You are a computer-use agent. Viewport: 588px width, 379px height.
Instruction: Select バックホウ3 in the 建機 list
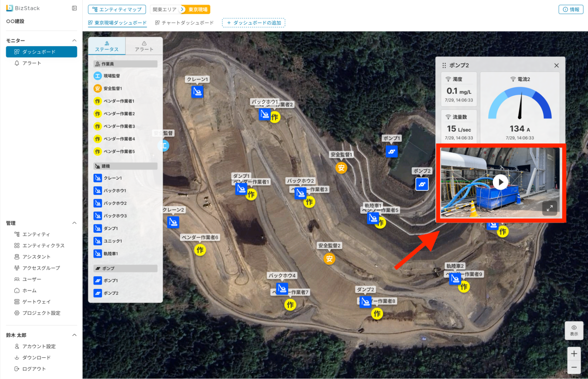pyautogui.click(x=115, y=216)
